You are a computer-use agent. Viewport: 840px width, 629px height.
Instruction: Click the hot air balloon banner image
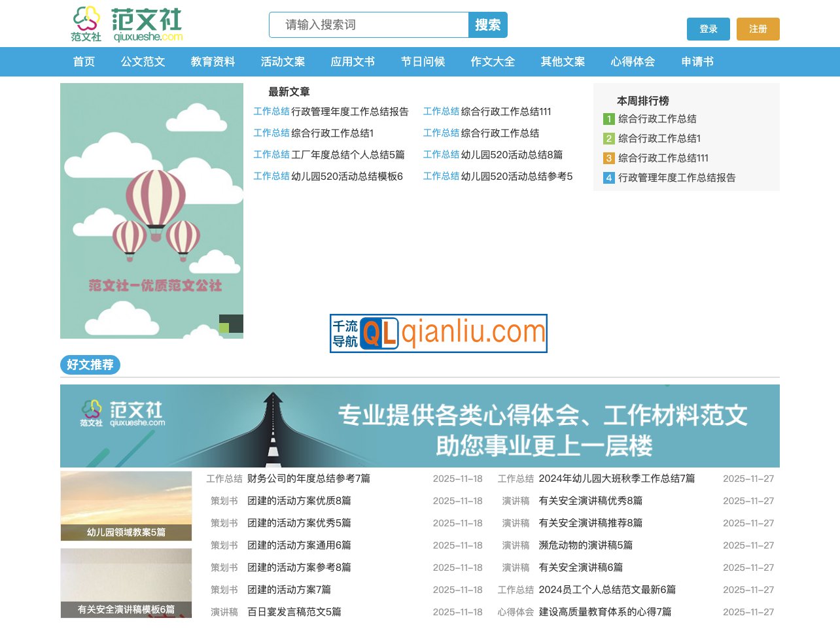point(152,211)
